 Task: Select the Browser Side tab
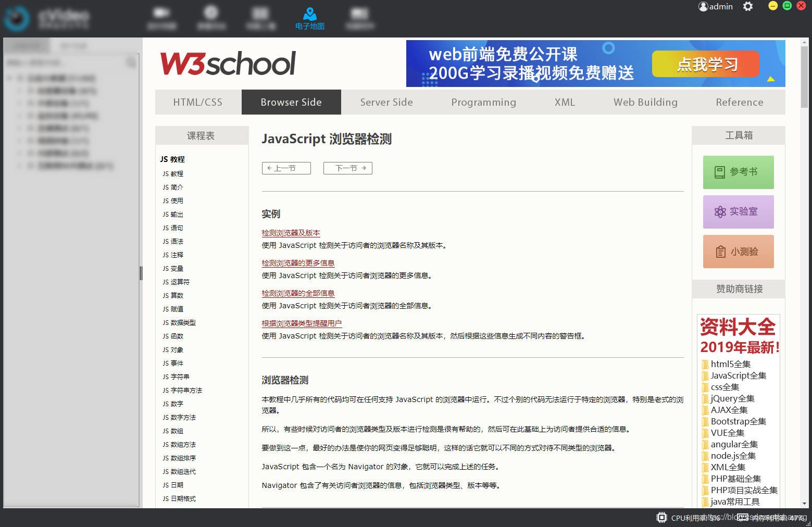click(x=291, y=102)
